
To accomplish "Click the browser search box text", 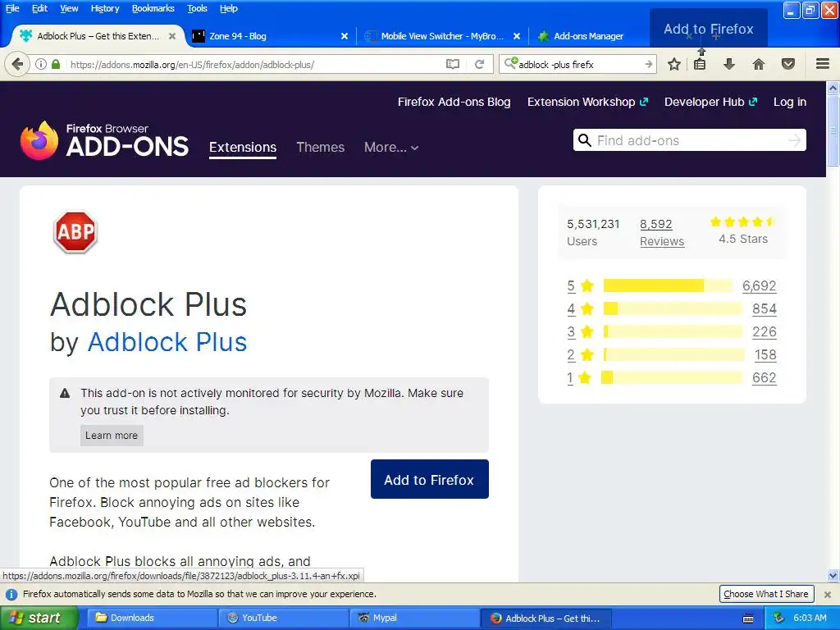I will [x=556, y=64].
